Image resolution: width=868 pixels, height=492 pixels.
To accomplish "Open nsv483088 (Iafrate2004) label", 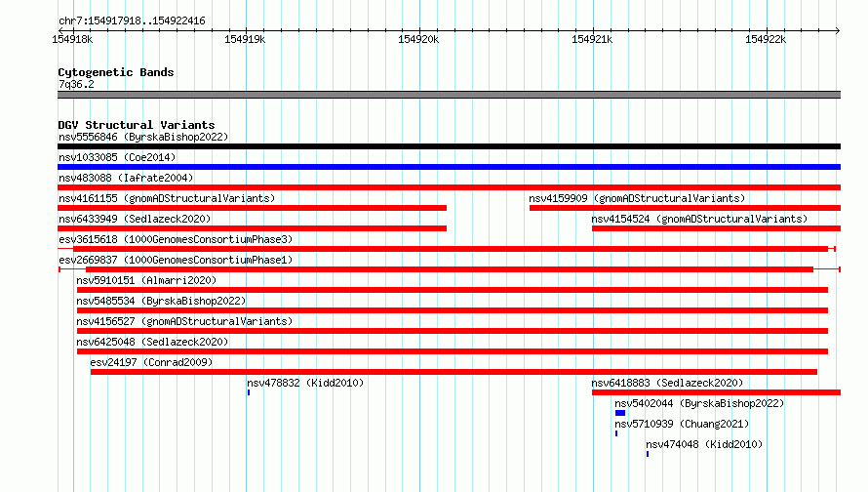I will 126,178.
